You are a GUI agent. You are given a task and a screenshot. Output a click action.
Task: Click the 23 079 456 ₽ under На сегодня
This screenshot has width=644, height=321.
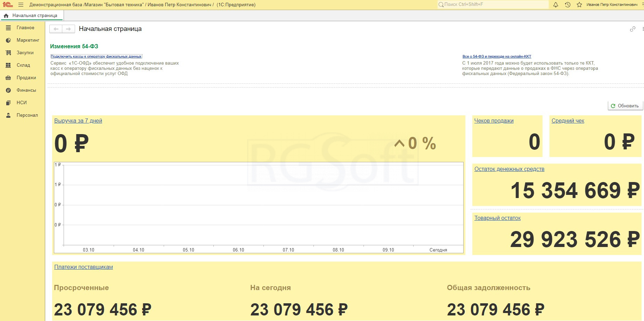[x=299, y=310]
